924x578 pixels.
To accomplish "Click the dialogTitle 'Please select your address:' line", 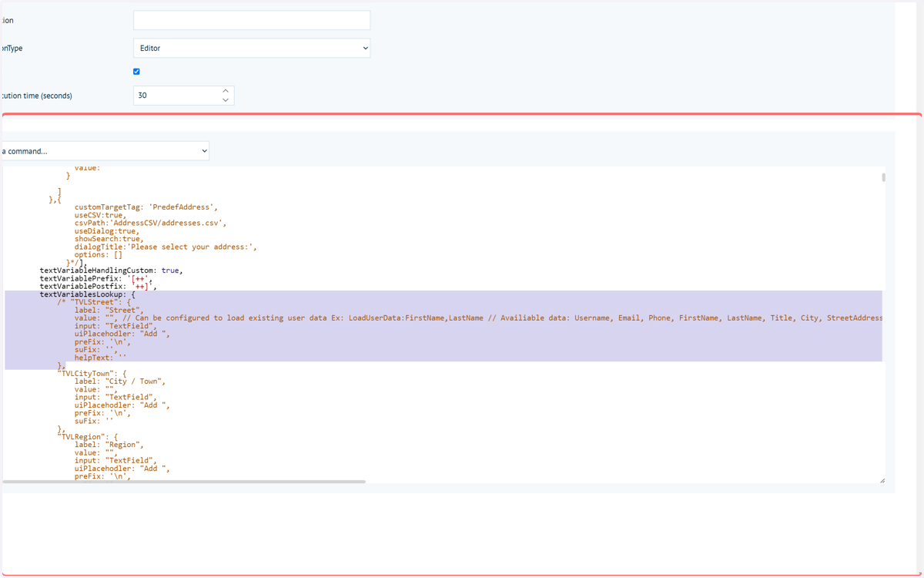I will click(x=166, y=247).
